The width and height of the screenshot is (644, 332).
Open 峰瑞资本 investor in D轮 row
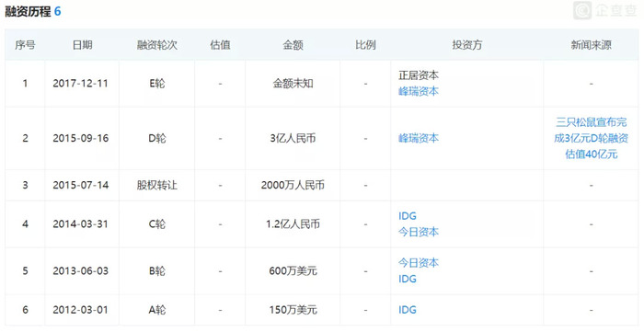[418, 138]
